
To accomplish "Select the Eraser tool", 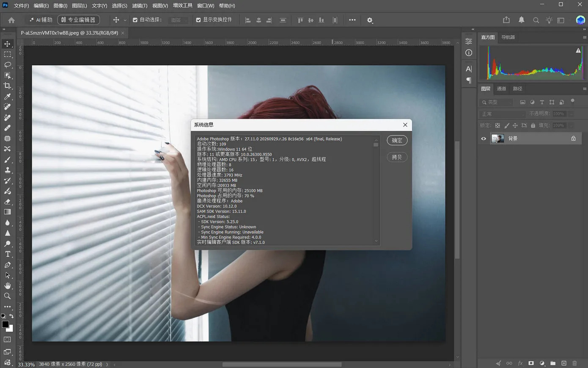I will coord(7,202).
